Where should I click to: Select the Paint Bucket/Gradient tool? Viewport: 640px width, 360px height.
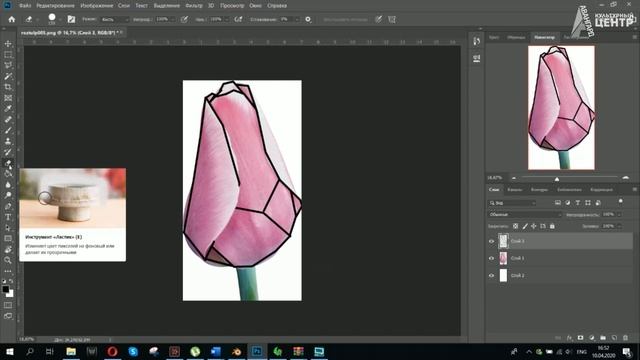click(8, 173)
